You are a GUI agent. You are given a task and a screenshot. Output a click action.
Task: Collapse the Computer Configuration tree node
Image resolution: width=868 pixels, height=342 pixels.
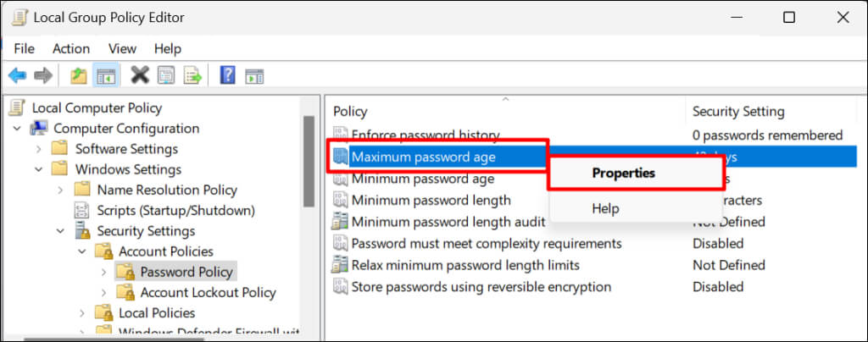pos(18,129)
